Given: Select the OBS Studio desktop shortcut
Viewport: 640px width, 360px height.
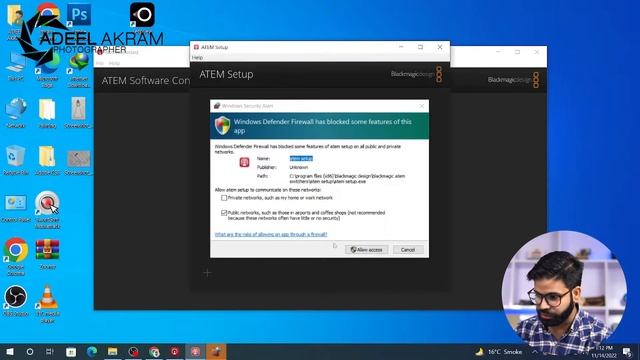Looking at the screenshot, I should 16,301.
